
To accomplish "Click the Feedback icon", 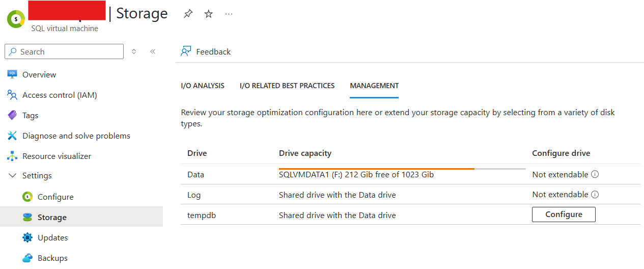I will click(x=186, y=51).
